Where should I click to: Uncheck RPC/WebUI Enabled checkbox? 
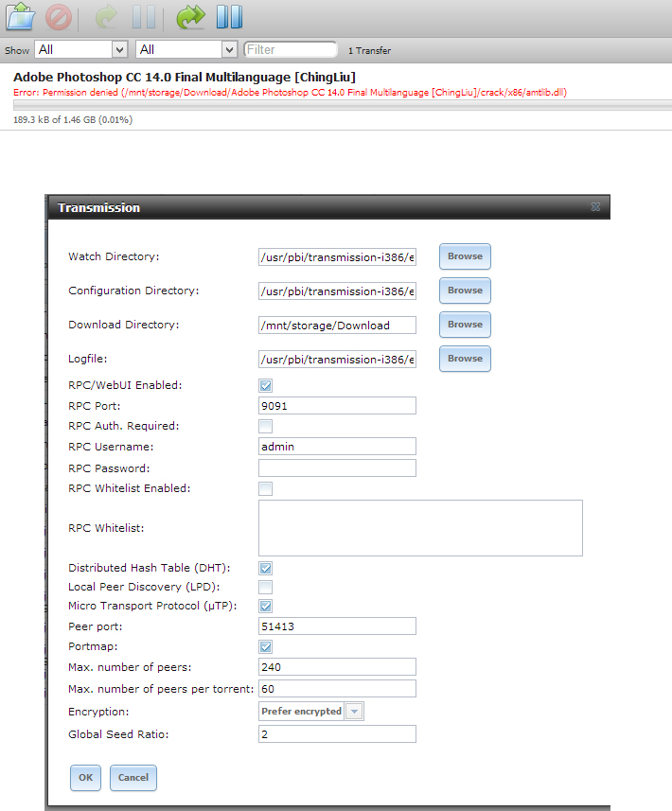point(265,385)
